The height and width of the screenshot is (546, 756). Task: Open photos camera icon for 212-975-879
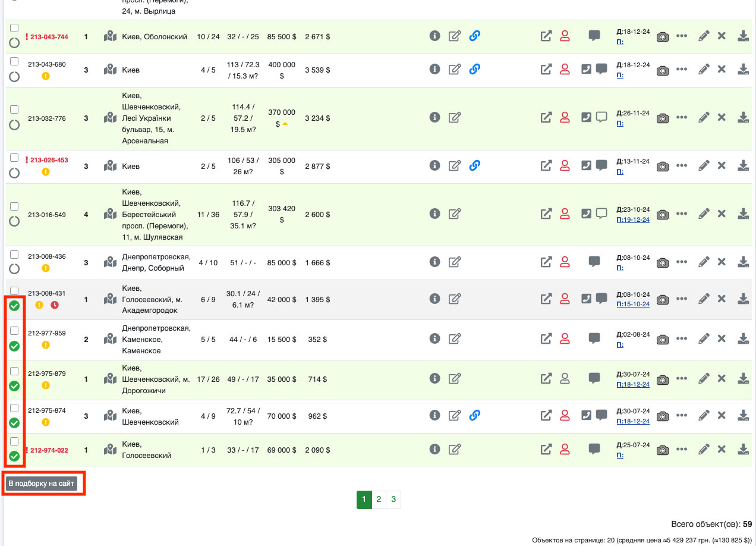[x=663, y=379]
